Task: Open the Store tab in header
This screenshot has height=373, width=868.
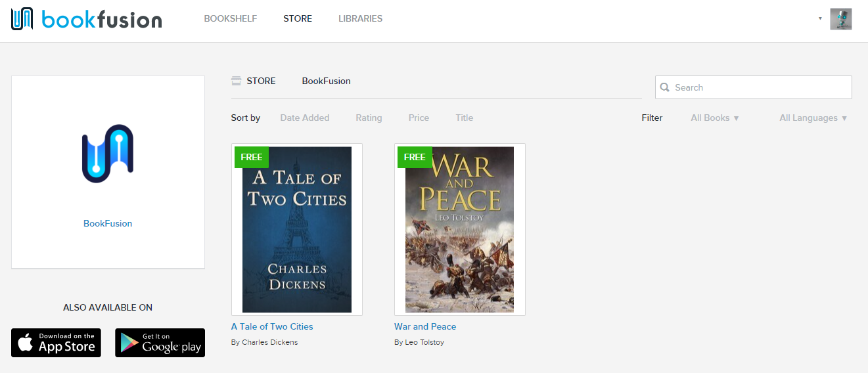Action: pyautogui.click(x=298, y=18)
